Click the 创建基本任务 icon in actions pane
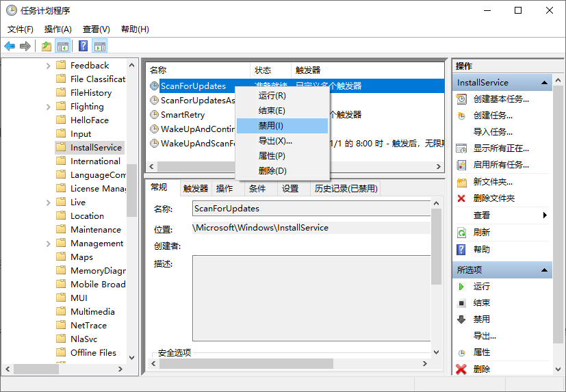Image resolution: width=566 pixels, height=392 pixels. 461,99
